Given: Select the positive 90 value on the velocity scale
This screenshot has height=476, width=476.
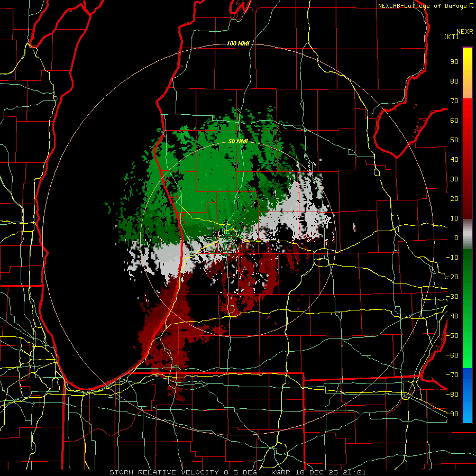Looking at the screenshot, I should (x=454, y=62).
